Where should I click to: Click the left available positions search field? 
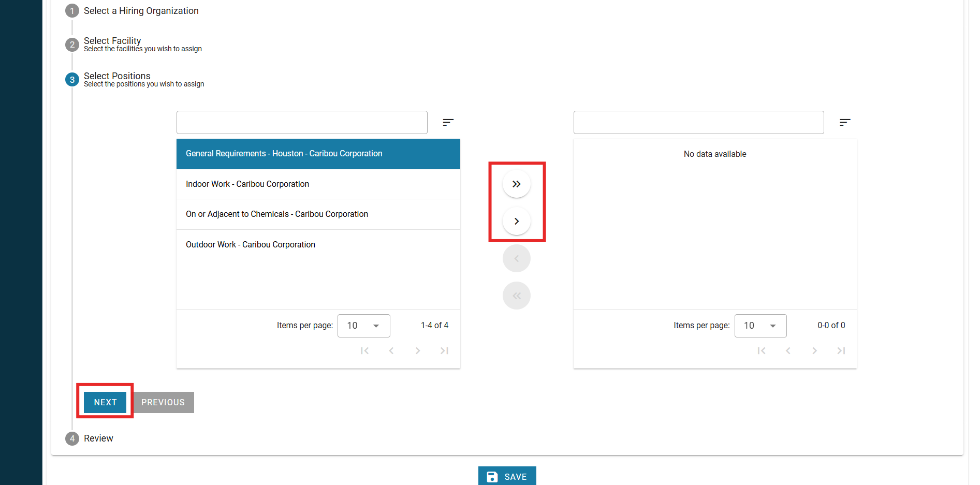(x=302, y=123)
